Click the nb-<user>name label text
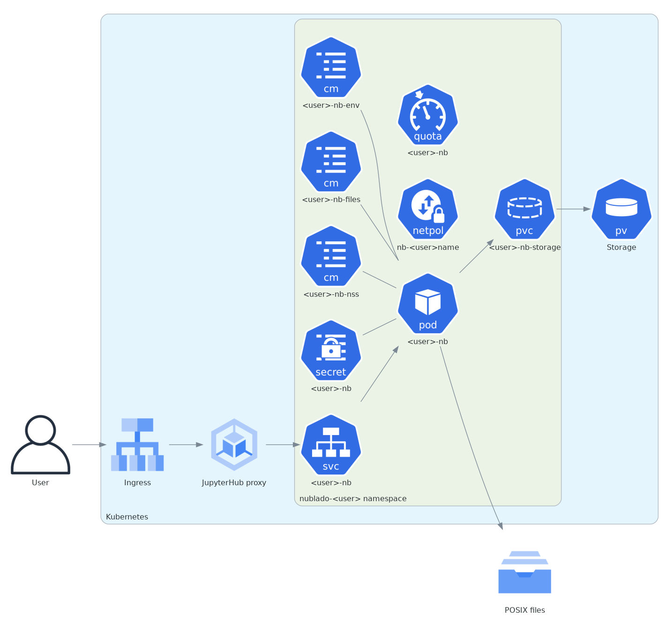672x624 pixels. pyautogui.click(x=427, y=247)
